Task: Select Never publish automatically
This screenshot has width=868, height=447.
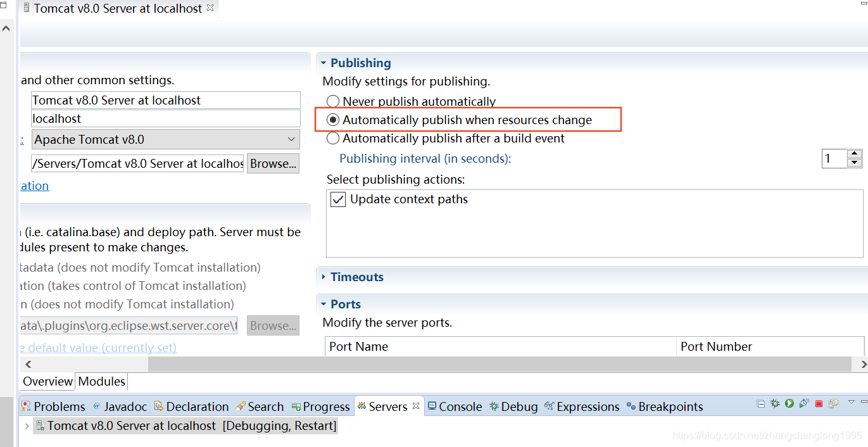Action: click(333, 101)
